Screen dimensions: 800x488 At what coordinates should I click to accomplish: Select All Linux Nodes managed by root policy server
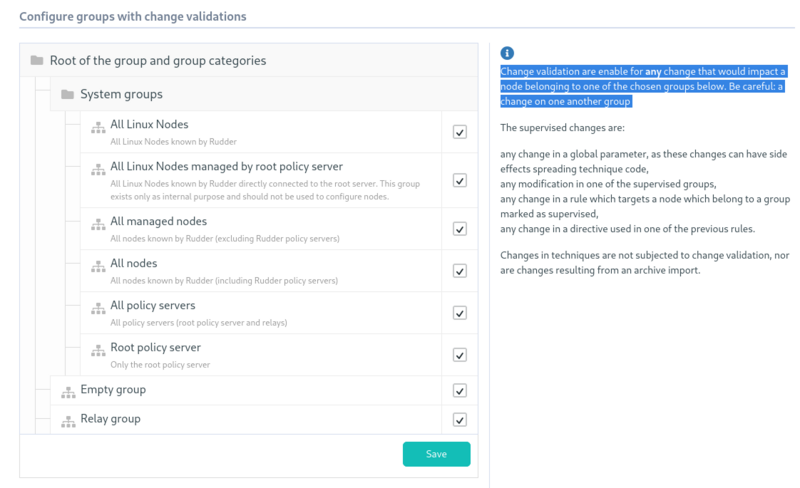tap(227, 166)
